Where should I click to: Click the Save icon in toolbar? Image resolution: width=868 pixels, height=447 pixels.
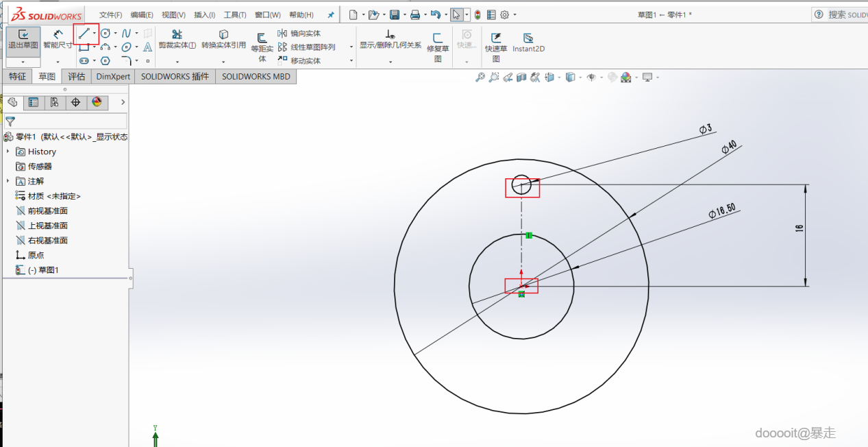pyautogui.click(x=395, y=14)
